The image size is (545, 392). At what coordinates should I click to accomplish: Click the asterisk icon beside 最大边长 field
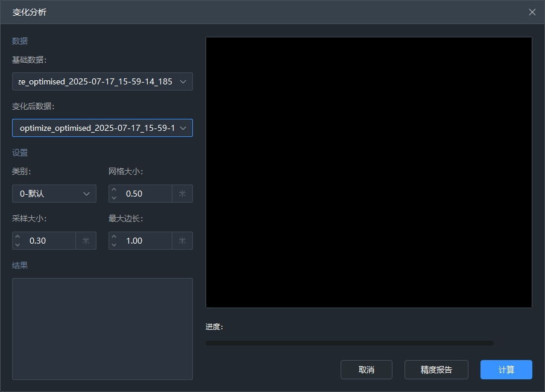[x=182, y=241]
